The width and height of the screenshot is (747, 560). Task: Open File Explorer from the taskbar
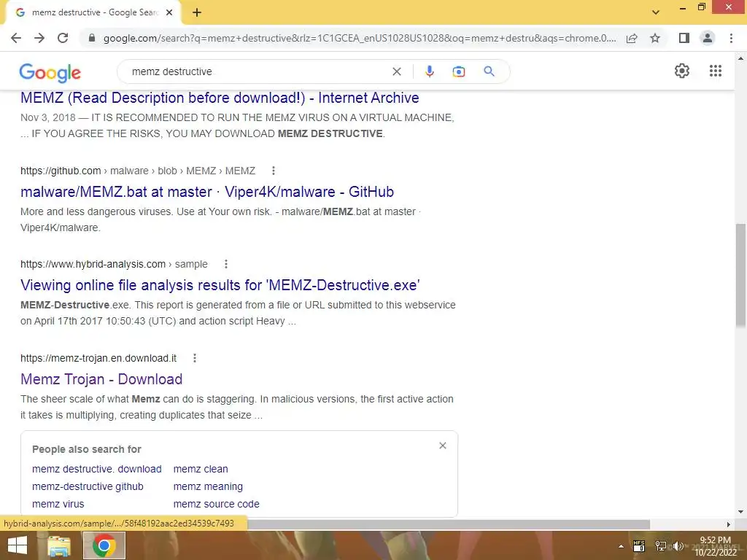(x=59, y=545)
